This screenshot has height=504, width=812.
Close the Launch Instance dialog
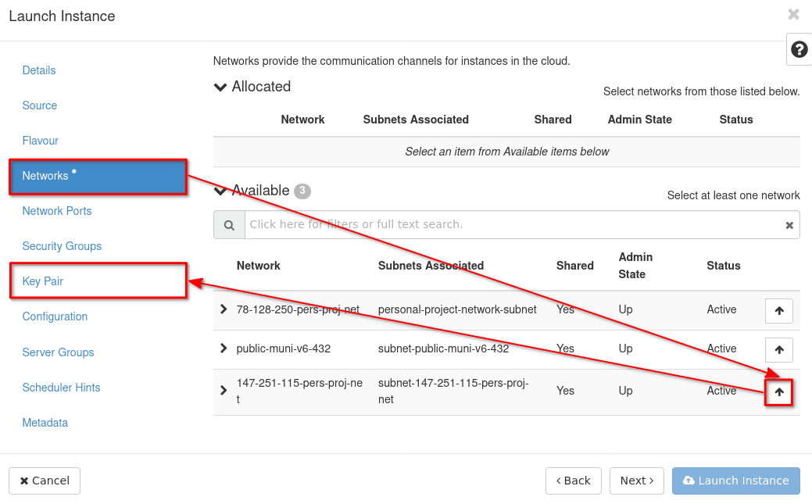[793, 15]
